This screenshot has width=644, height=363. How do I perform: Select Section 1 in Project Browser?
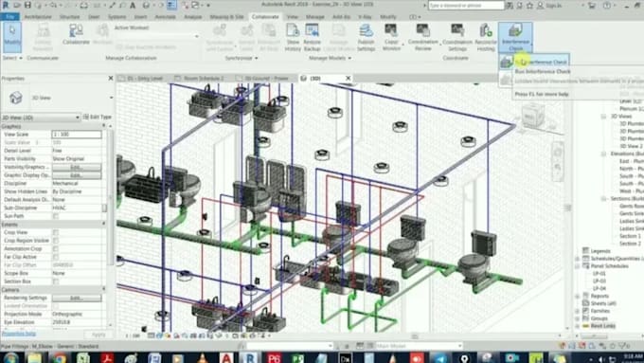(x=631, y=236)
